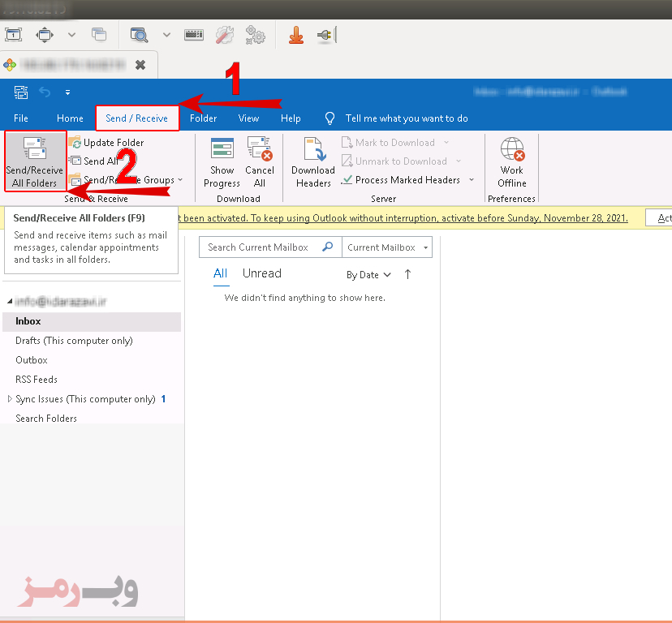Click the overlapping windows icon in viewer toolbar
This screenshot has height=623, width=672.
(x=99, y=35)
